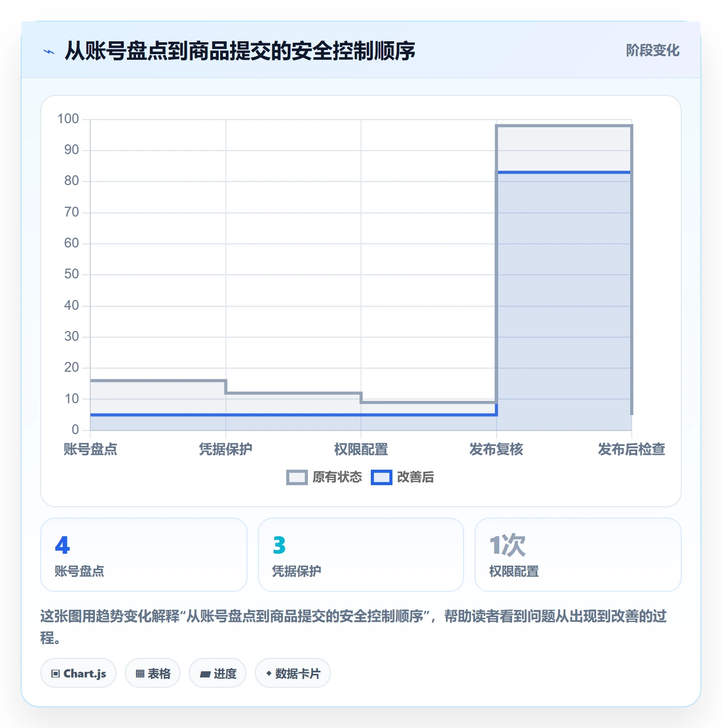Click the 改善后 legend label
722x728 pixels.
415,477
